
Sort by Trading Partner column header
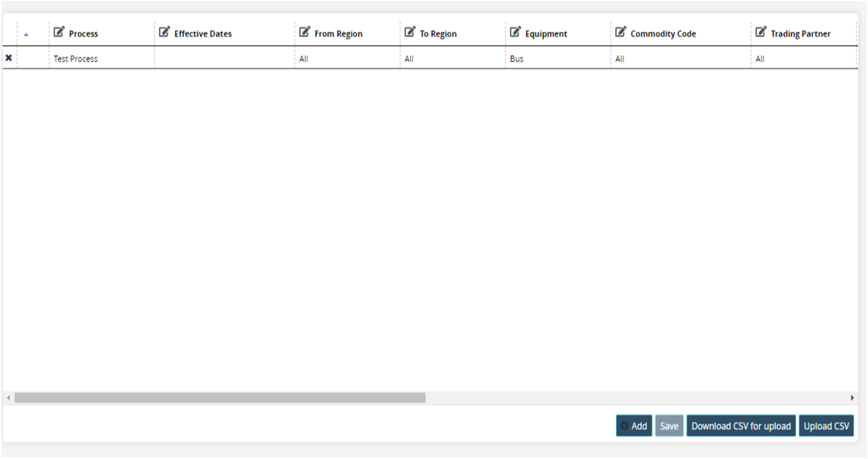801,34
